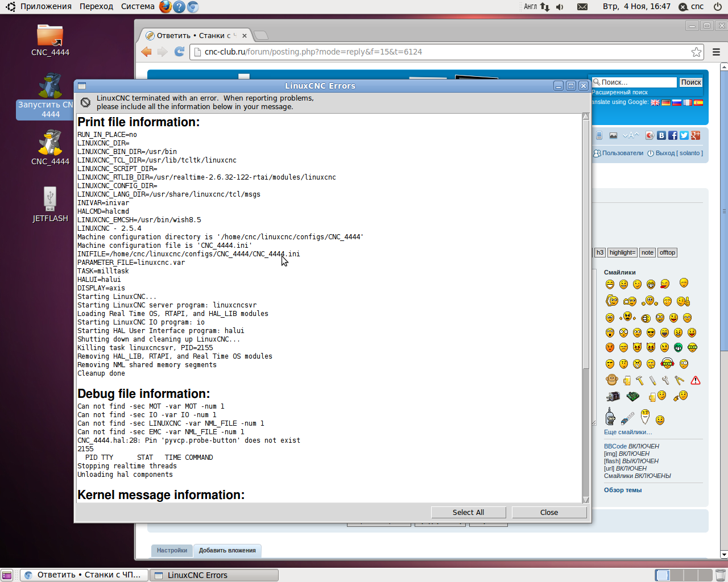728x582 pixels.
Task: Translate page using the German flag
Action: (x=666, y=102)
